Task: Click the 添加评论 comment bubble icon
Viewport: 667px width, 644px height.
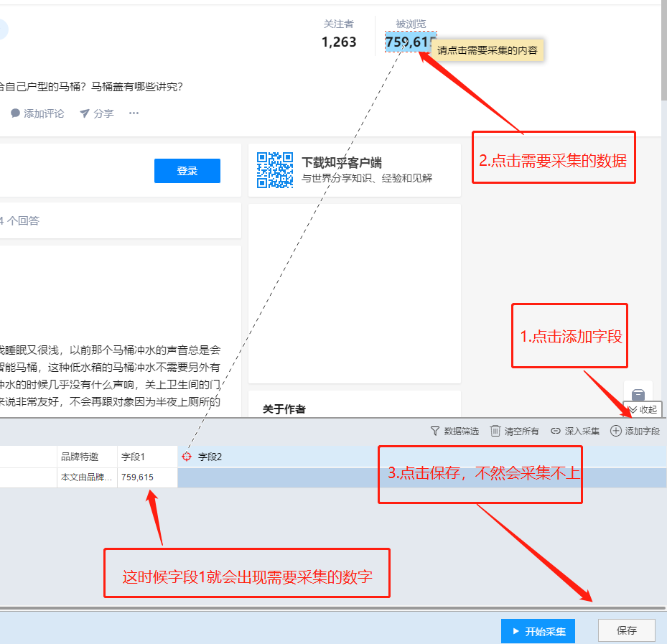Action: coord(15,113)
